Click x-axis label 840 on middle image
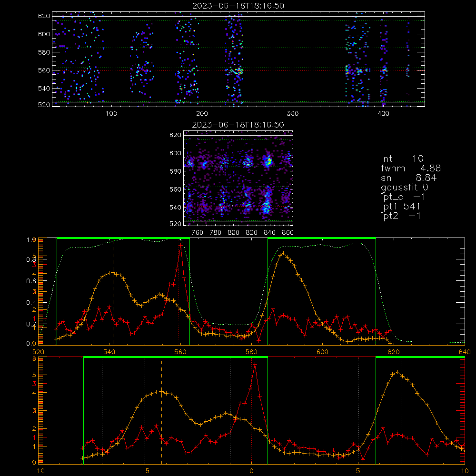Viewport: 476px width, 476px height. coord(269,233)
